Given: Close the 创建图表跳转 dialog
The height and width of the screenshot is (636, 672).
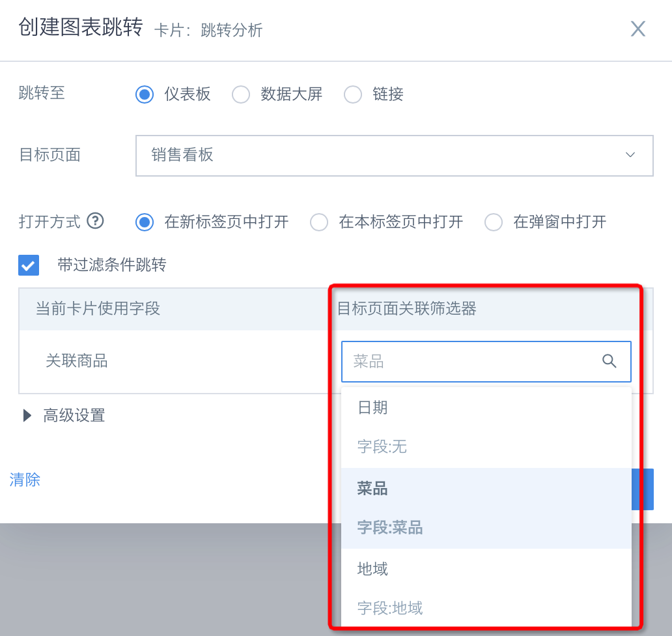Looking at the screenshot, I should click(x=637, y=29).
